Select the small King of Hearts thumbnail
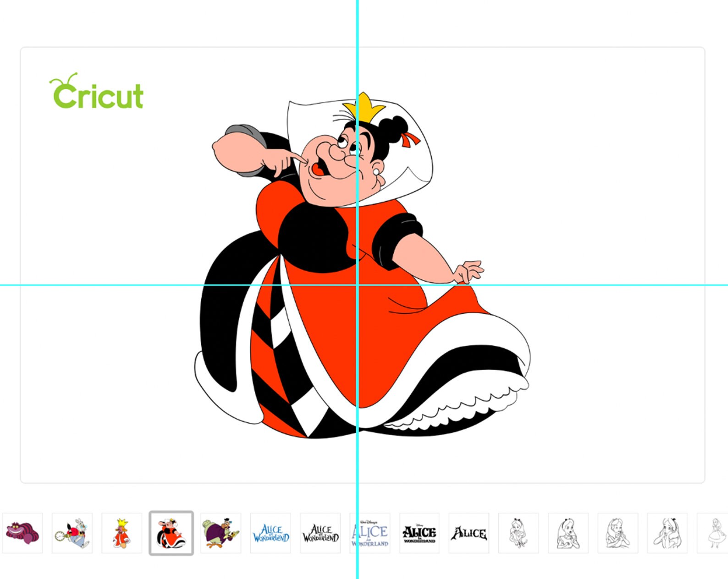The width and height of the screenshot is (728, 579). tap(121, 533)
